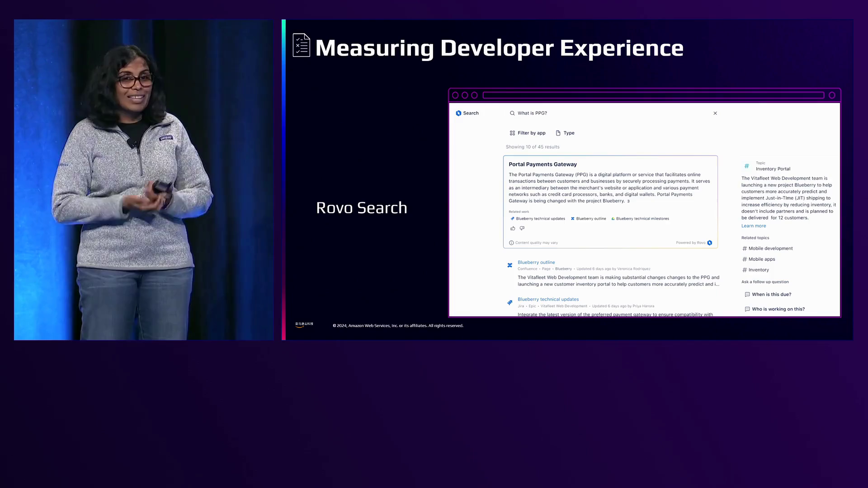The height and width of the screenshot is (488, 868).
Task: Click the Jira icon beside Blueberry technical updates
Action: (x=510, y=302)
